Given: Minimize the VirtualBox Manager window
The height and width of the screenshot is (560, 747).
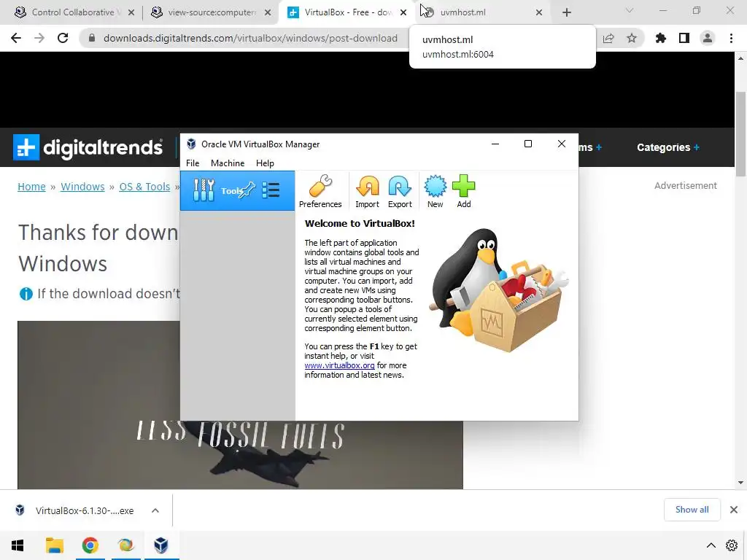Looking at the screenshot, I should pos(495,144).
